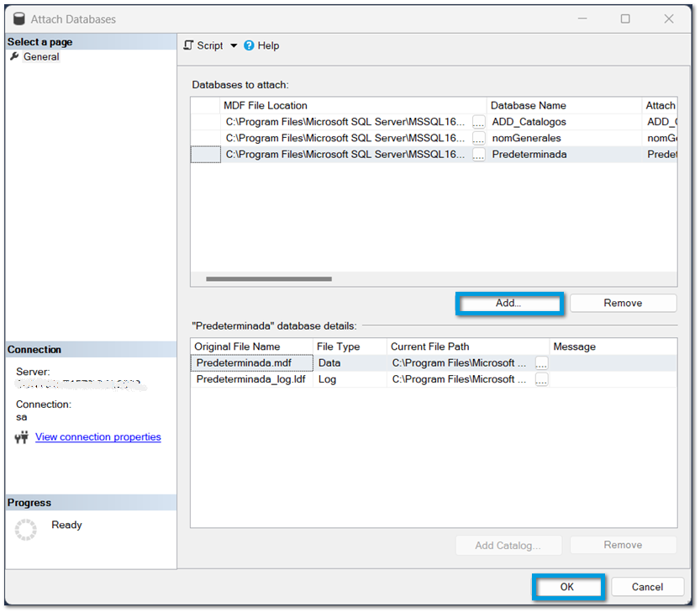Screen dimensions: 700x613
Task: Select the ADD_Catalogos database name cell
Action: [563, 123]
